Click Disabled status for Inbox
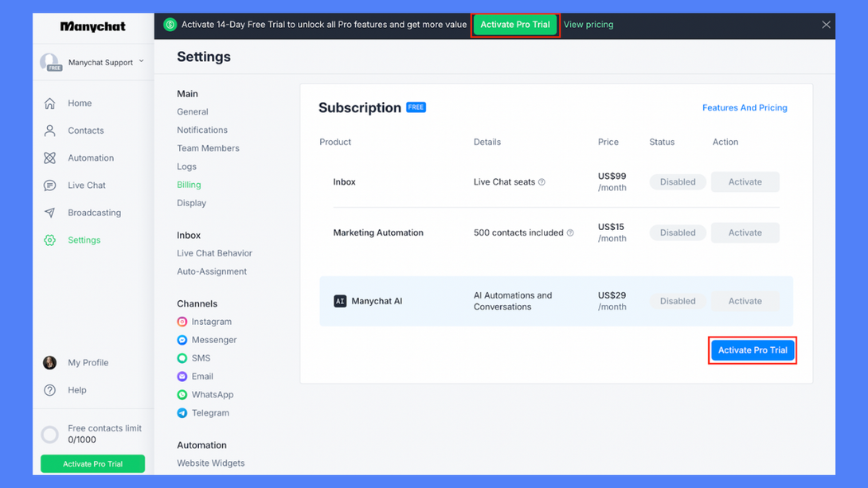 678,182
